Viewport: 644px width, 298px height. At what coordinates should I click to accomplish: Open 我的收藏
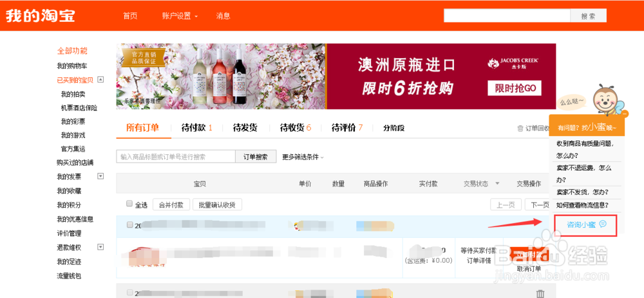[x=69, y=191]
